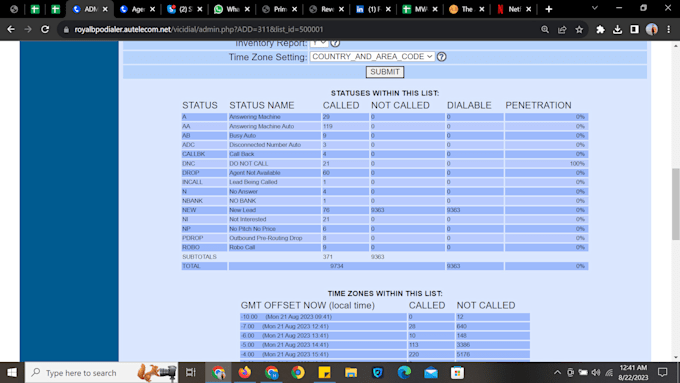Click the No Pitch No Price status name
680x383 pixels.
tap(252, 229)
